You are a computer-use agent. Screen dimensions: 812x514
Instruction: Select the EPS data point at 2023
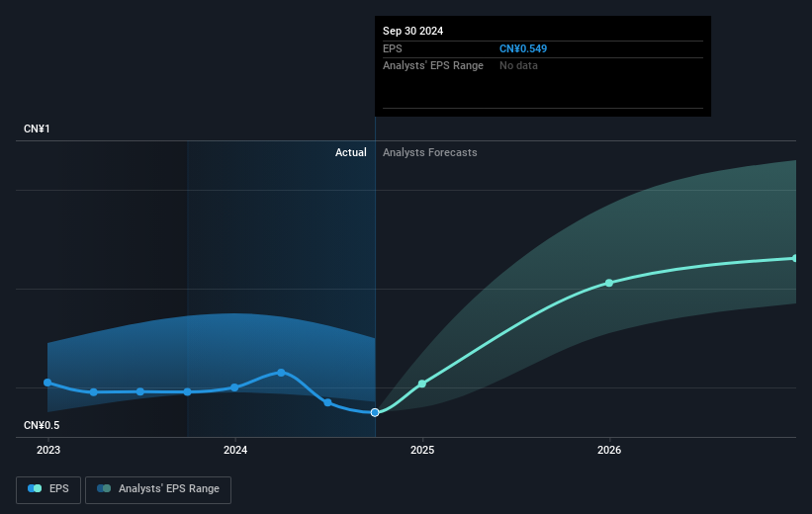pyautogui.click(x=47, y=383)
